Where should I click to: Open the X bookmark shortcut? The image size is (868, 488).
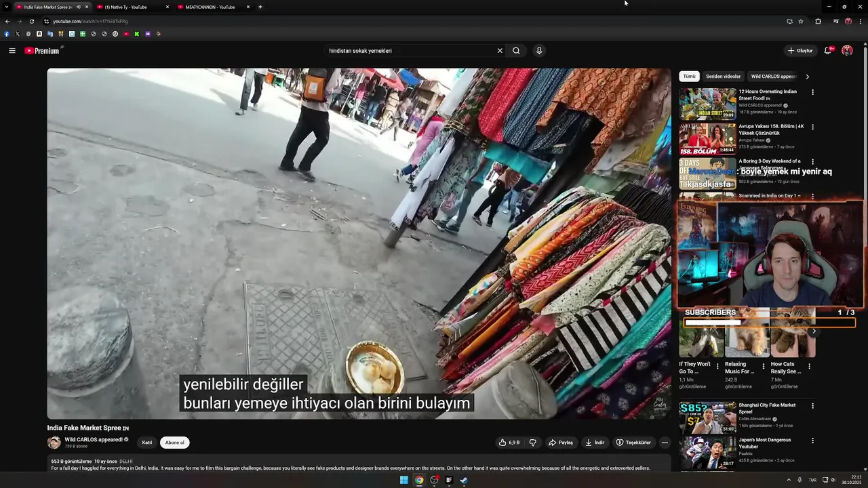(x=18, y=34)
